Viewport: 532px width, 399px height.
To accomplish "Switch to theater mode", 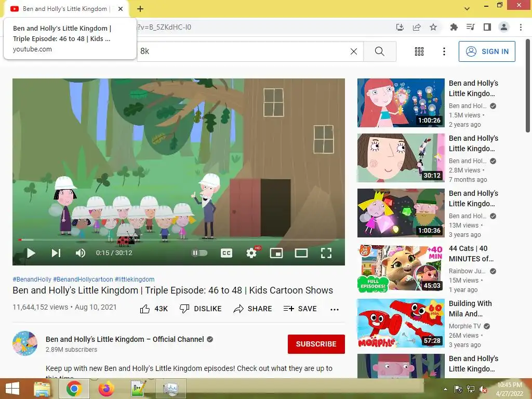I will point(301,253).
